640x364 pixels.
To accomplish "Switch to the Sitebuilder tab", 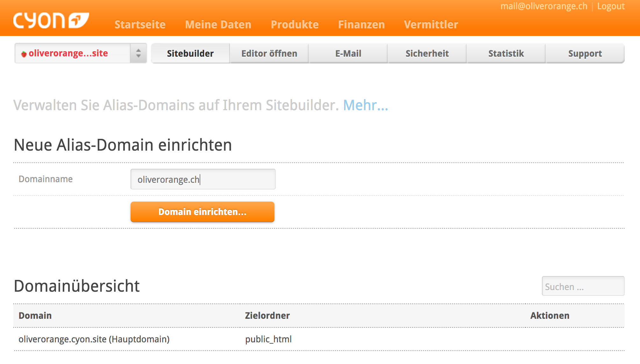I will tap(190, 54).
